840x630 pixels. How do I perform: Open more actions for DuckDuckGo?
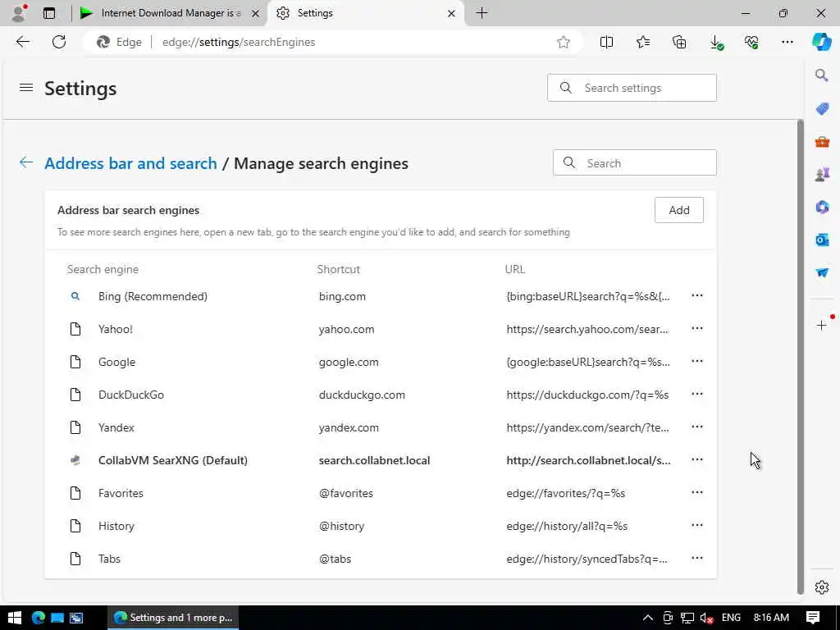pos(697,395)
